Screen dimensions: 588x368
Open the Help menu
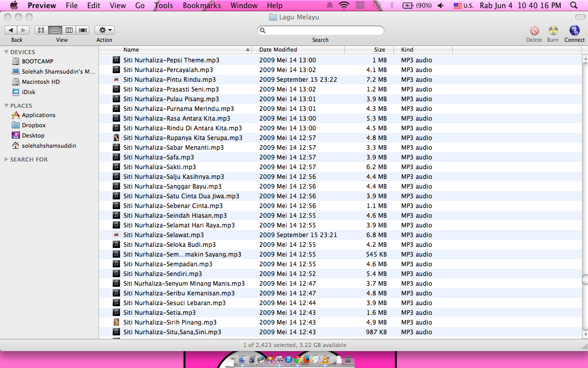[275, 5]
